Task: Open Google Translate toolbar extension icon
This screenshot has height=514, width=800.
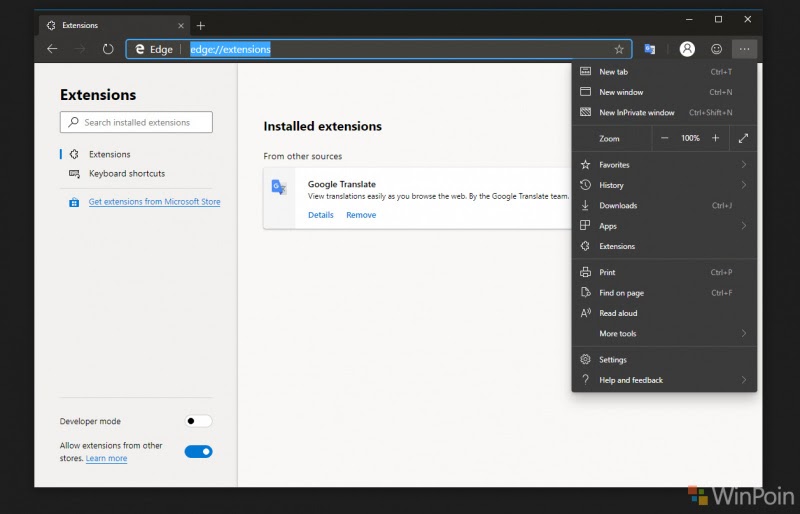Action: [649, 49]
